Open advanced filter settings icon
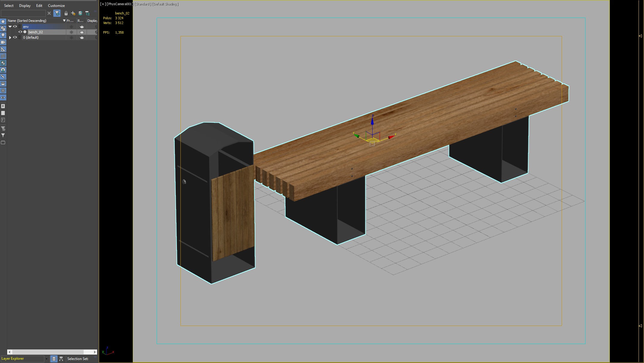This screenshot has width=644, height=363. click(3, 129)
